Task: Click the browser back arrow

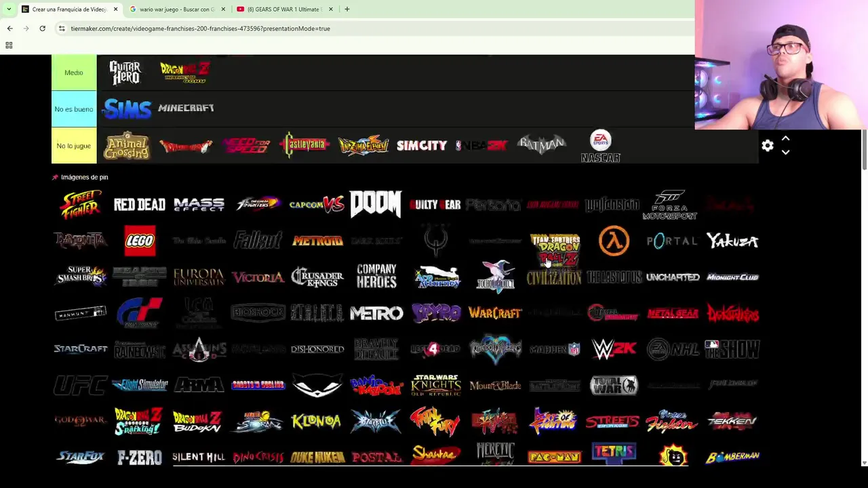Action: coord(9,28)
